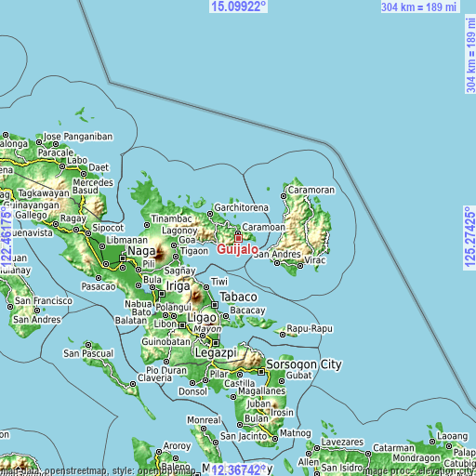Click the Magallanes place label
Viewport: 476px width, 476px height.
[262, 391]
